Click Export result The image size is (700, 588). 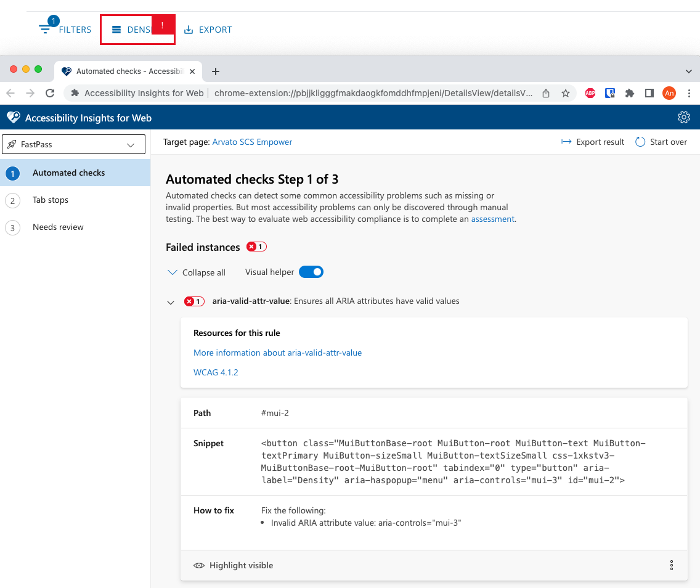point(592,142)
